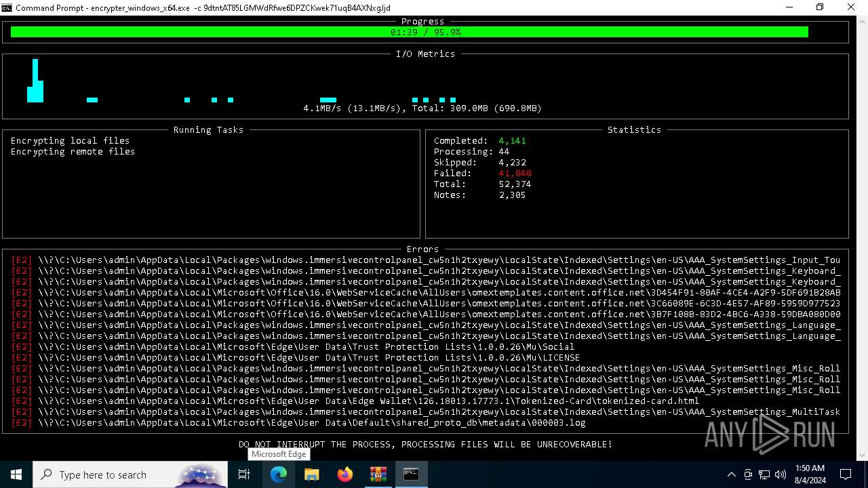Click the error line containing 3C66089E-6C3D
Screen dimensions: 868x488
[x=426, y=304]
